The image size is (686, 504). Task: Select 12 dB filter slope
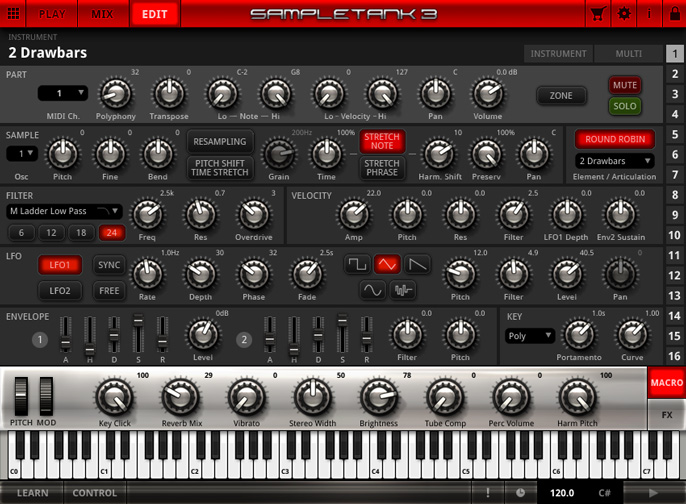(x=51, y=233)
